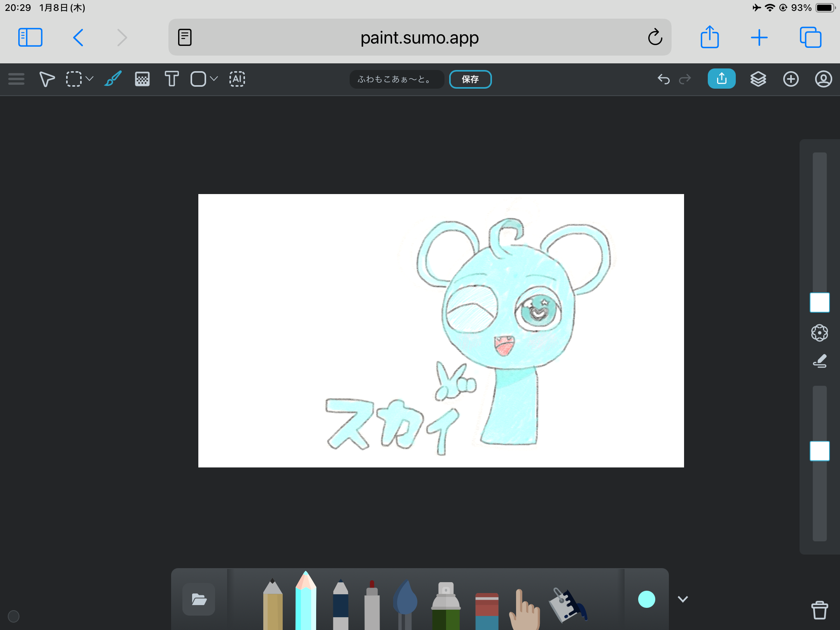
Task: Expand the selection tool dropdown arrow
Action: [90, 79]
